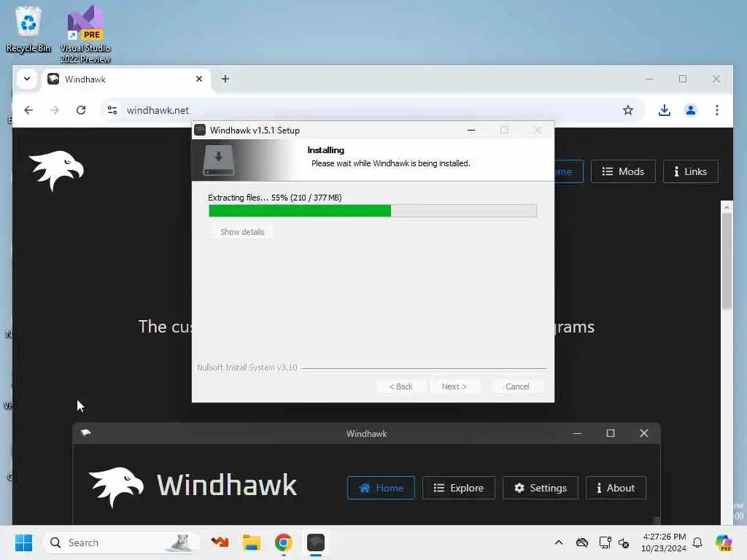
Task: Go back in Chrome
Action: (28, 110)
